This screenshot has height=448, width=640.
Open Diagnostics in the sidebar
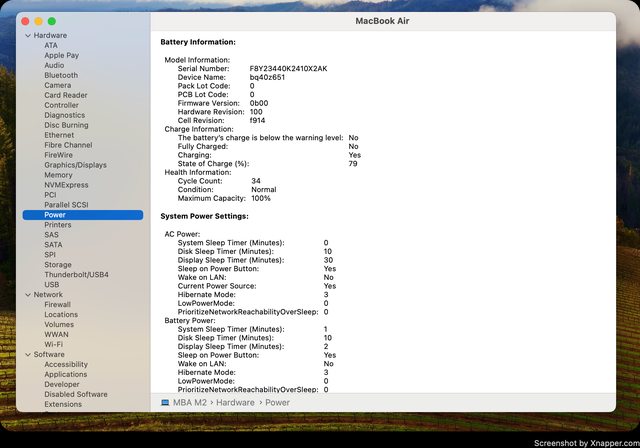coord(65,115)
